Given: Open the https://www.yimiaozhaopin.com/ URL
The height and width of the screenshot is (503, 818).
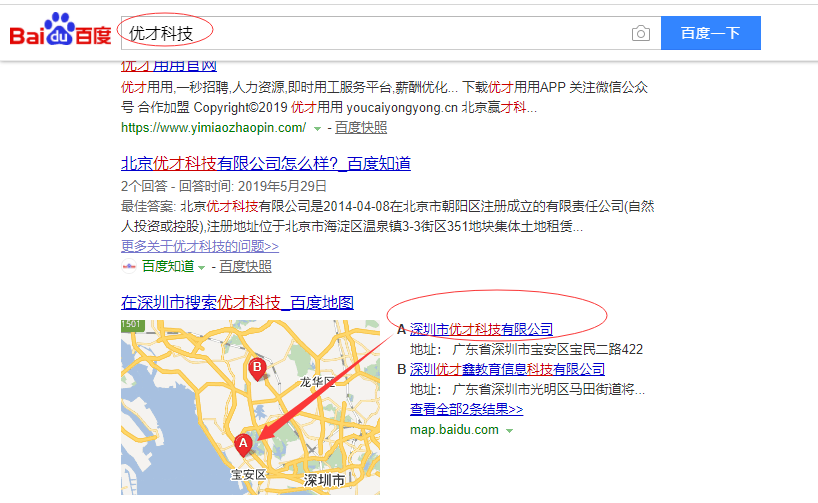Looking at the screenshot, I should (213, 128).
